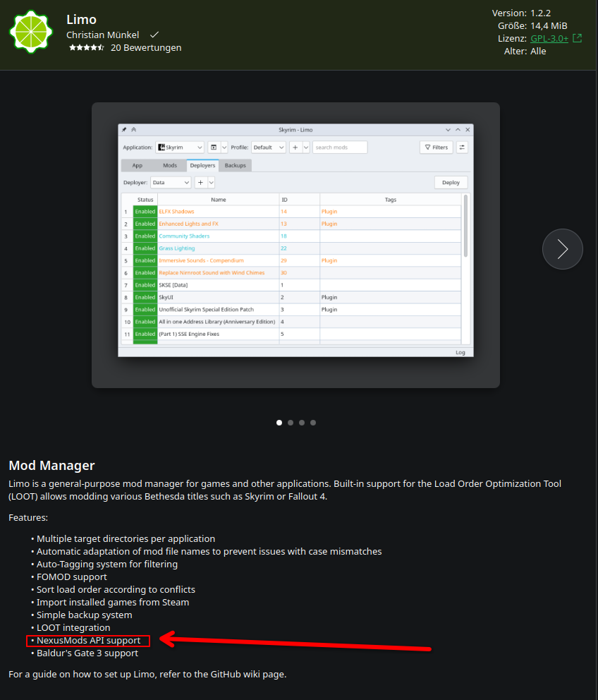
Task: Click the SkyUI row in the preview
Action: click(291, 297)
